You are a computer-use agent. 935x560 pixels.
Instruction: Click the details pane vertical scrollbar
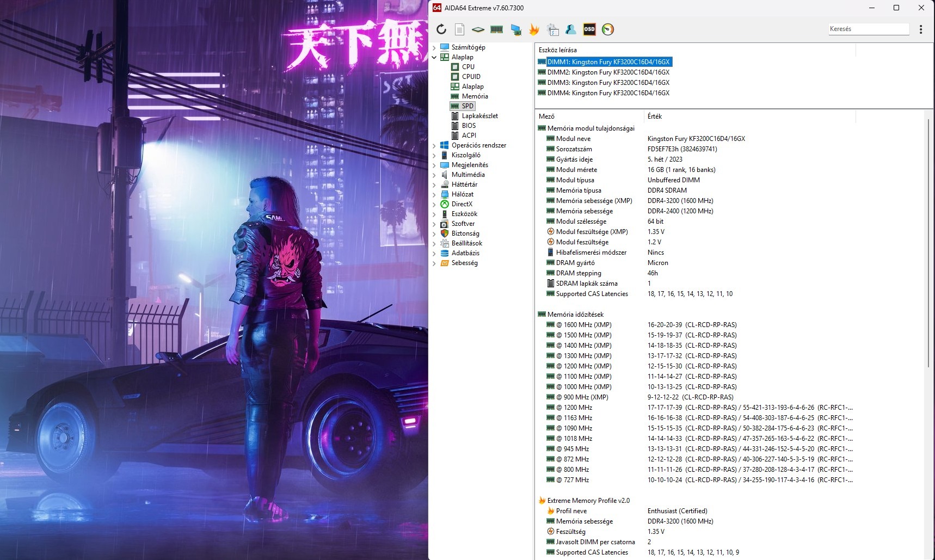point(928,242)
